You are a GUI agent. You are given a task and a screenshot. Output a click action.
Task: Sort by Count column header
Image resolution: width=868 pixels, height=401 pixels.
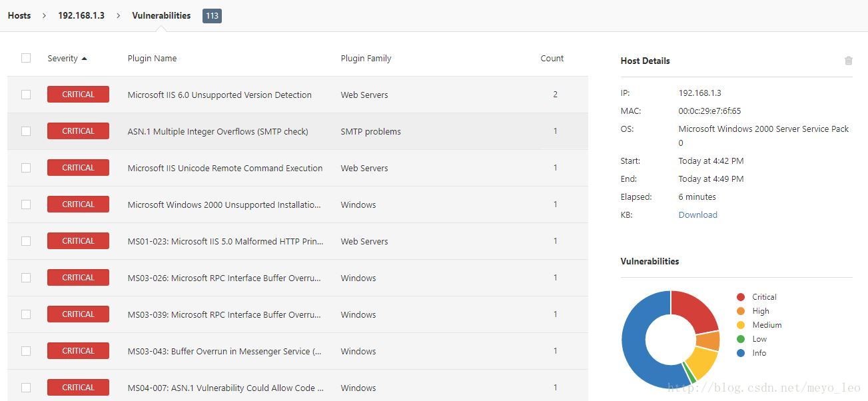pos(552,58)
